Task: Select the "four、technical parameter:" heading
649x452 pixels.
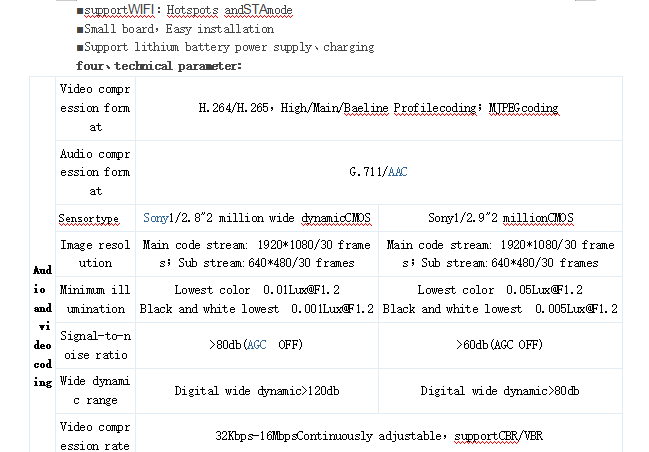Action: (x=159, y=65)
